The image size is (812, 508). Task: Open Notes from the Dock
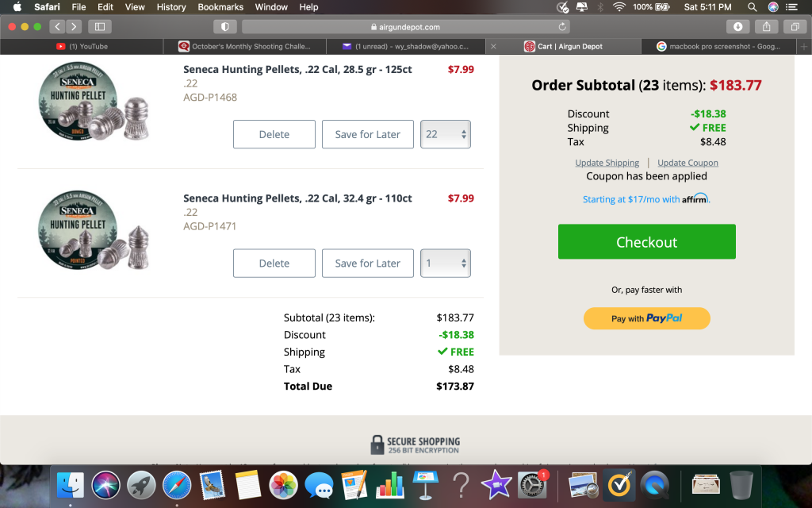(x=248, y=485)
